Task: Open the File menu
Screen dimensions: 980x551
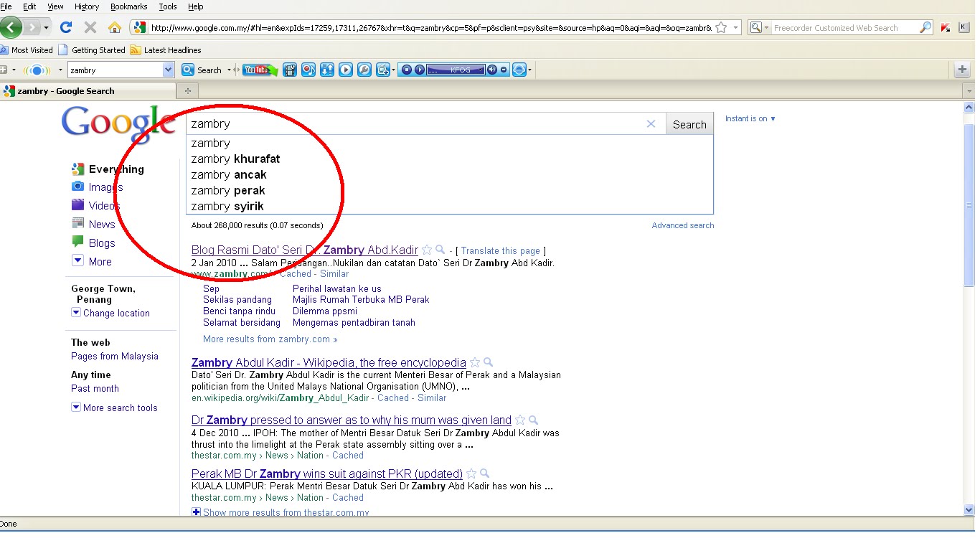Action: [6, 6]
